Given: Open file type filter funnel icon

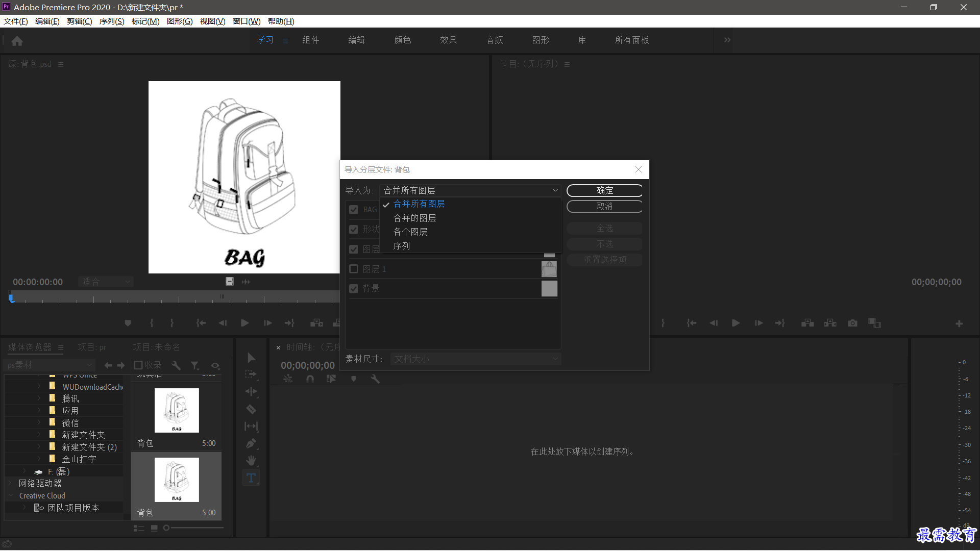Looking at the screenshot, I should coord(195,365).
